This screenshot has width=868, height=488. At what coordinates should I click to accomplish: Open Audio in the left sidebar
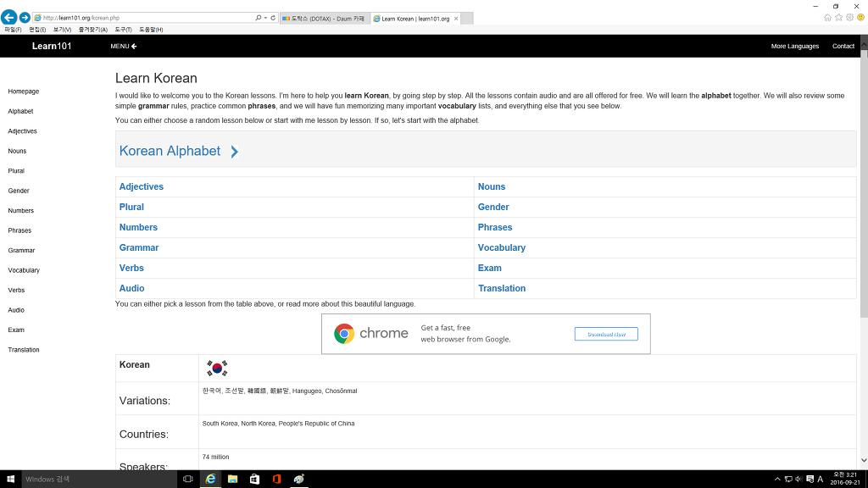click(x=16, y=310)
